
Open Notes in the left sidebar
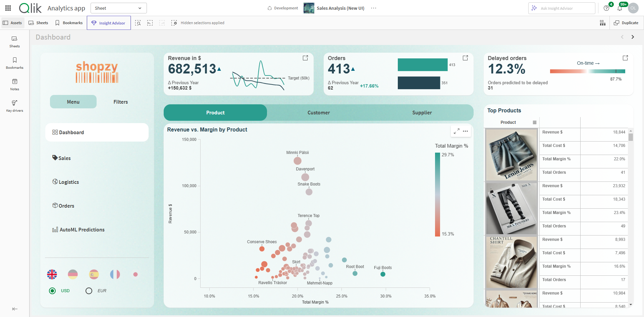14,85
